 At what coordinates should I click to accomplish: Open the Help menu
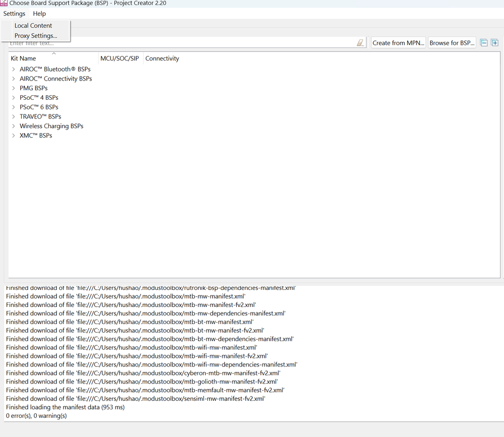pyautogui.click(x=39, y=14)
